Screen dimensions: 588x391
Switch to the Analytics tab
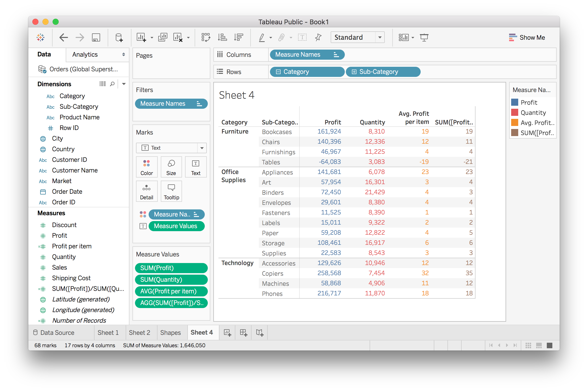coord(85,54)
